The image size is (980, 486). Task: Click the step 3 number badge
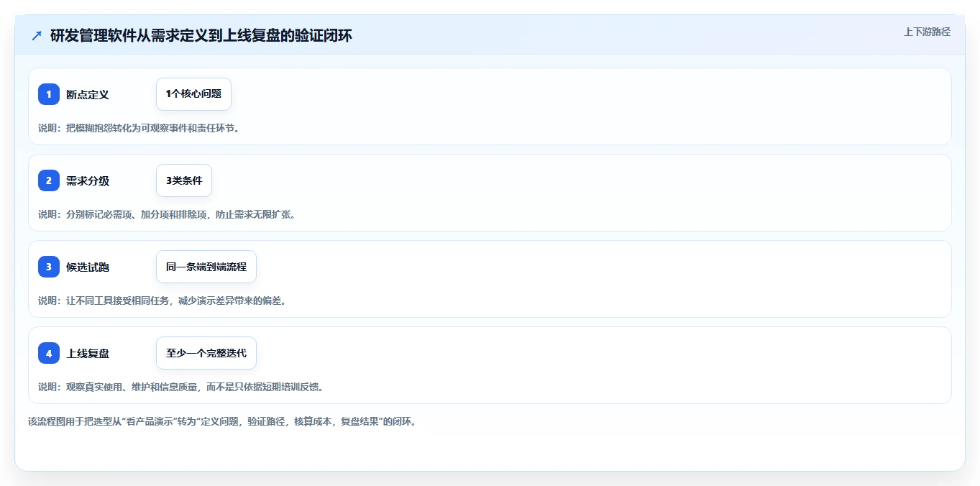(x=49, y=267)
